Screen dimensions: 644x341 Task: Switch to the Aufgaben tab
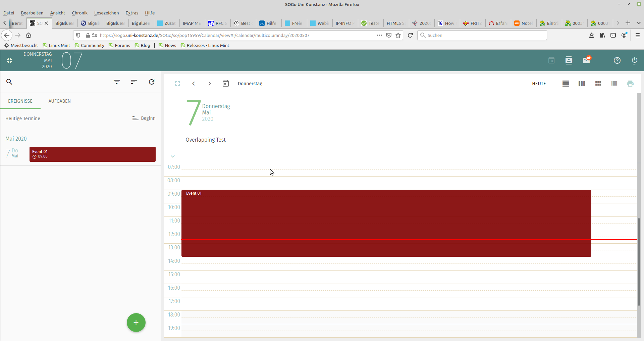point(59,101)
